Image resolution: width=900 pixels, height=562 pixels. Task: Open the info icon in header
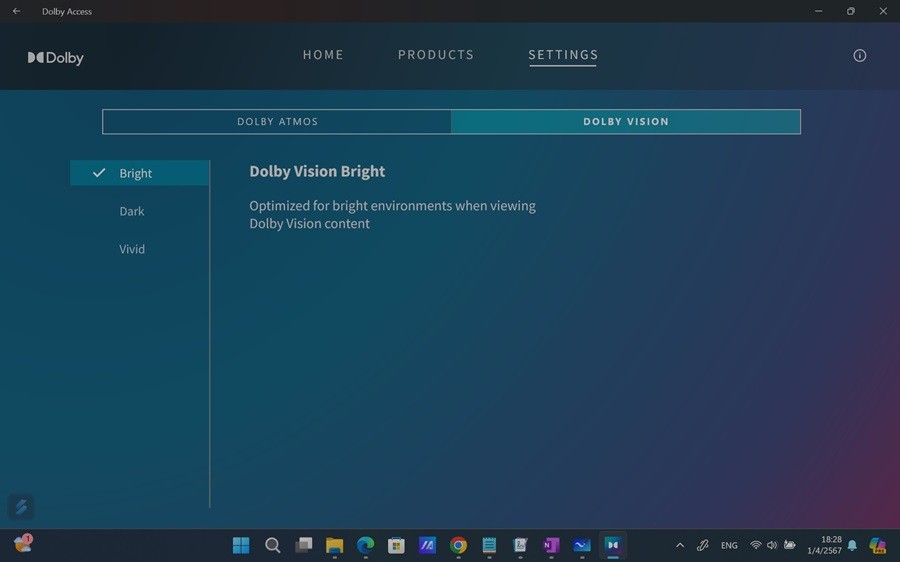pos(859,56)
